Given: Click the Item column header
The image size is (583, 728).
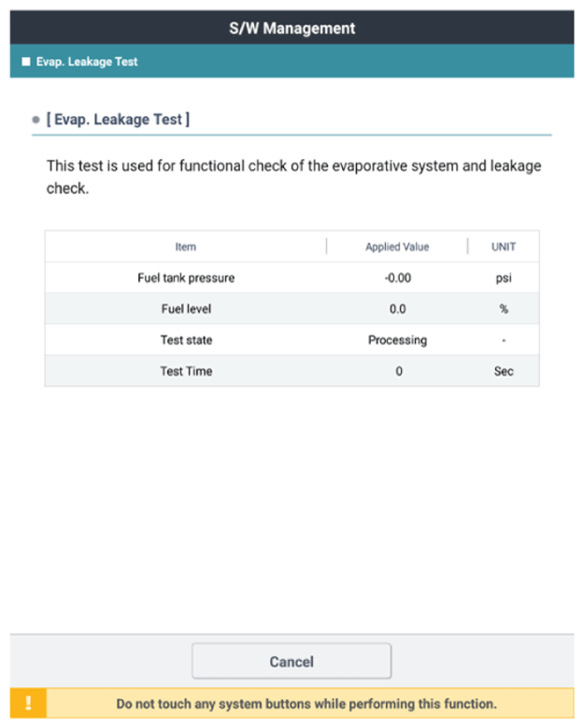Looking at the screenshot, I should 186,247.
